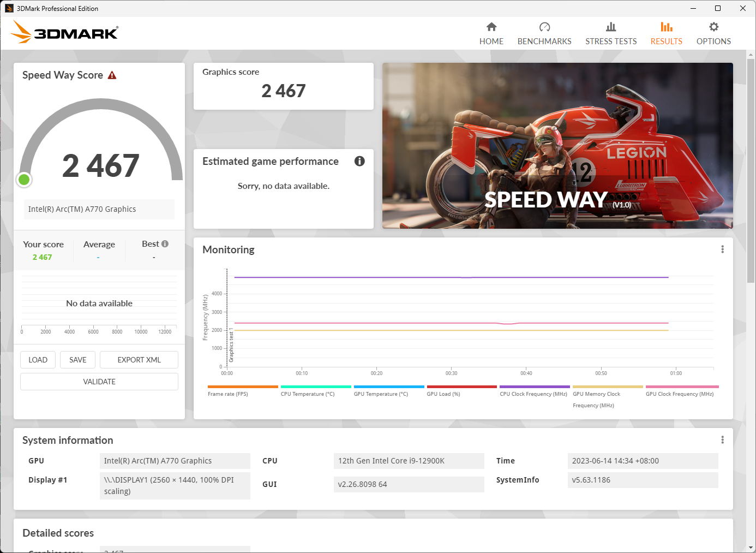Click the scrollbar down arrow
This screenshot has height=553, width=756.
pos(751,547)
